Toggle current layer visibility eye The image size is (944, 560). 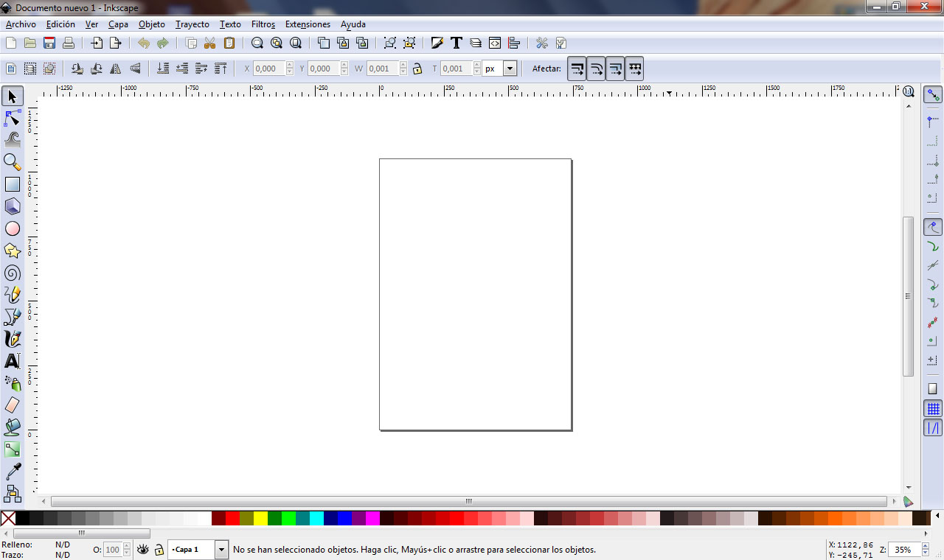tap(143, 550)
